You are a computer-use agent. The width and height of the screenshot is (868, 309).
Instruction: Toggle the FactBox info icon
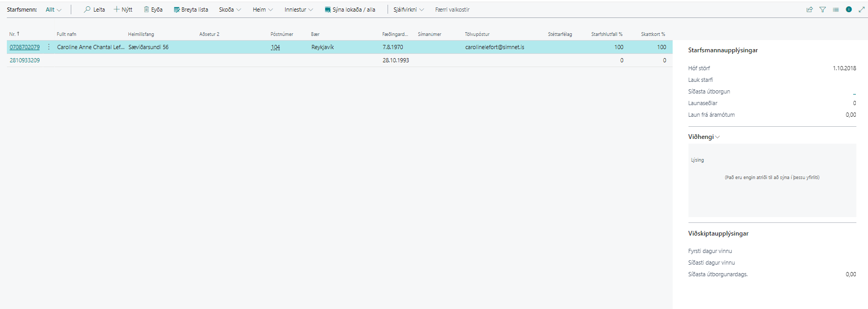tap(849, 10)
